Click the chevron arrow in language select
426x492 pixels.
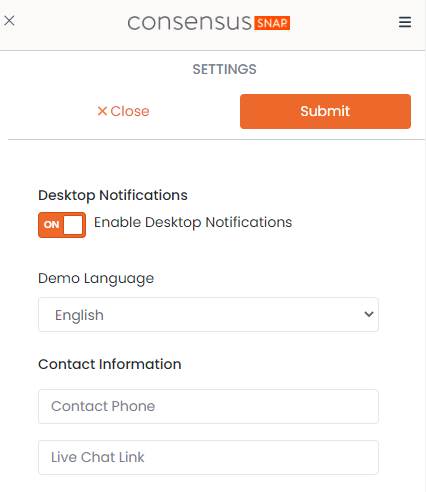click(369, 314)
